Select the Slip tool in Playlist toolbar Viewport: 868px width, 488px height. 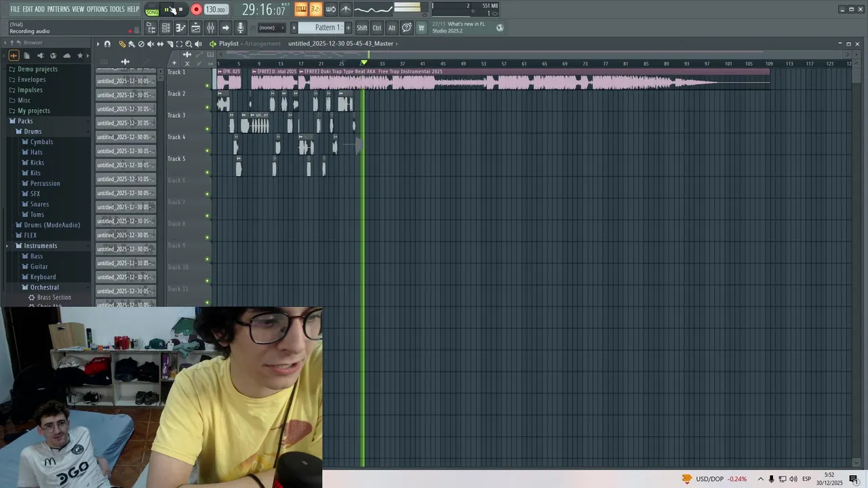[160, 43]
